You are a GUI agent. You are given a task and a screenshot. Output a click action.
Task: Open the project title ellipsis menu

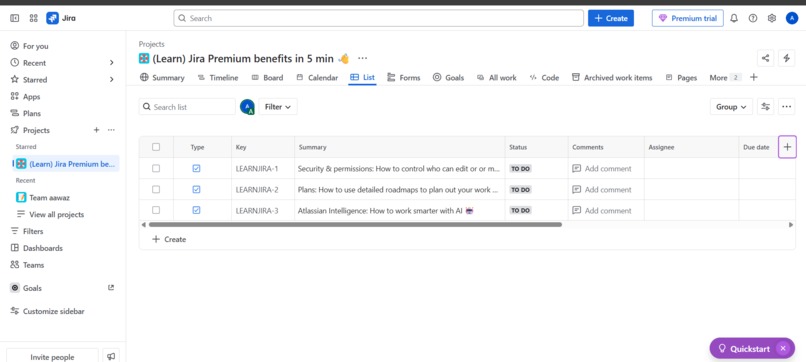click(x=362, y=58)
